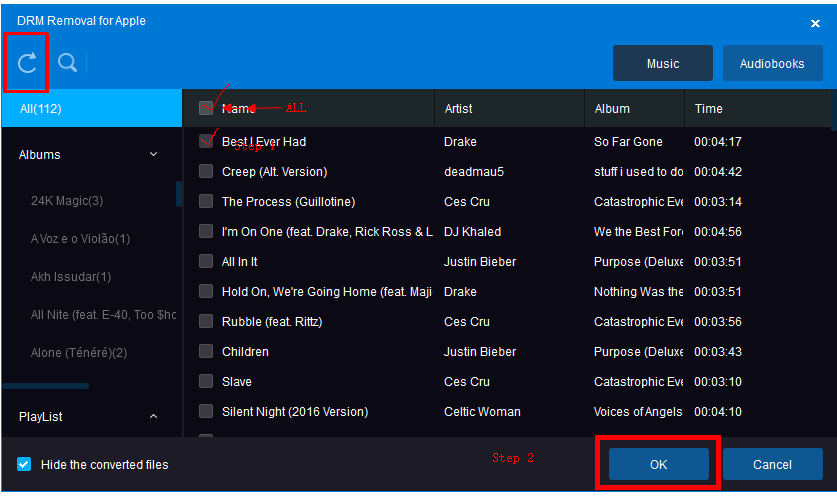Tick the select-all checkbox beside Name
The image size is (837, 496).
206,108
